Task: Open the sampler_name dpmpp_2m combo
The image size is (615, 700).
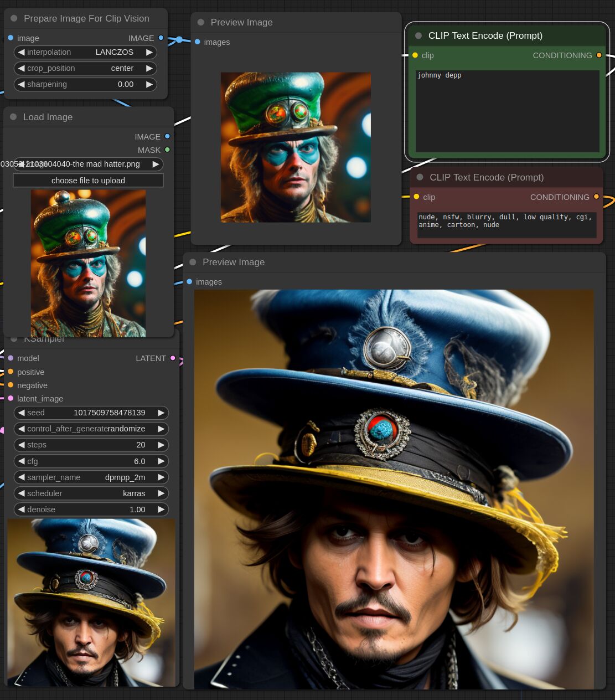Action: coord(91,477)
